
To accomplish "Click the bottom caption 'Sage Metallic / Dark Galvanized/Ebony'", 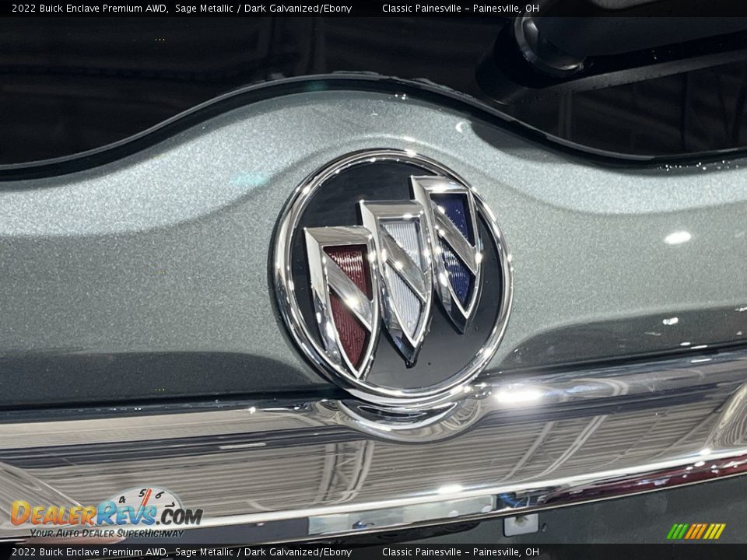I will (x=264, y=552).
